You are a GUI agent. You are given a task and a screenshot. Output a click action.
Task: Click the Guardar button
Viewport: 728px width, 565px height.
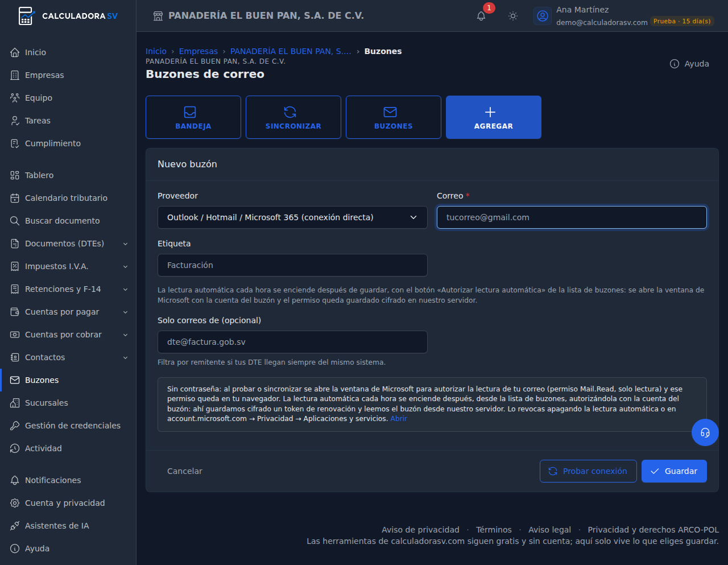pyautogui.click(x=674, y=471)
